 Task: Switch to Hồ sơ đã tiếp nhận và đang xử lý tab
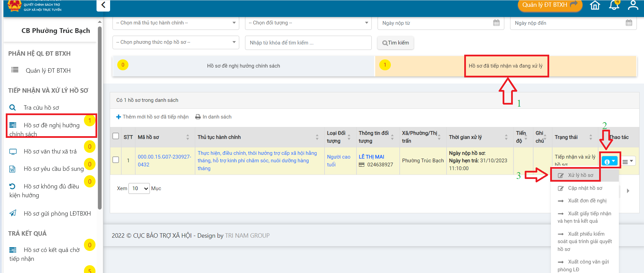coord(506,66)
